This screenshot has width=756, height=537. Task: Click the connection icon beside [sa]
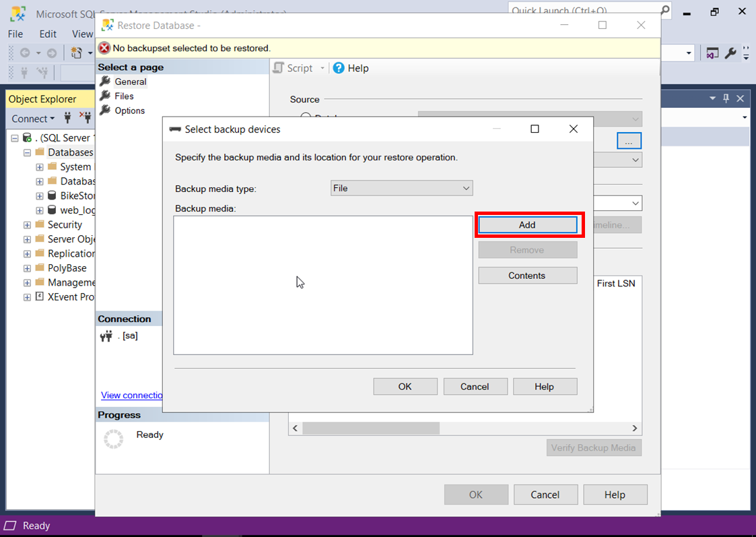tap(106, 336)
